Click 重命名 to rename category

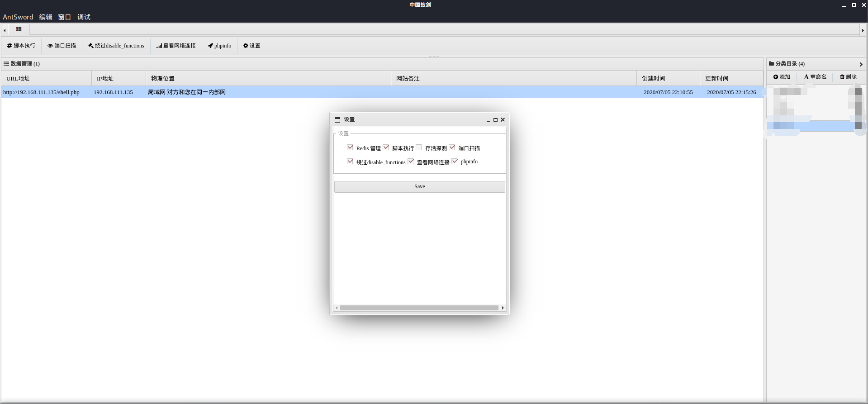[815, 77]
